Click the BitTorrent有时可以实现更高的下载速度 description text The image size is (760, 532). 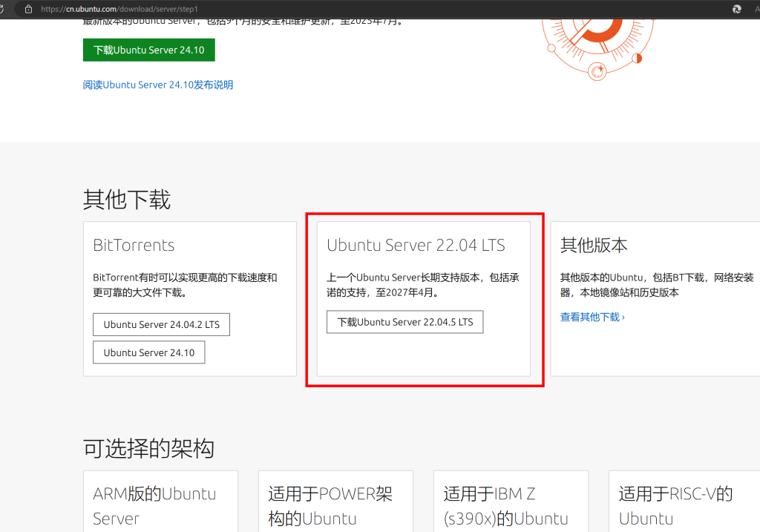185,285
